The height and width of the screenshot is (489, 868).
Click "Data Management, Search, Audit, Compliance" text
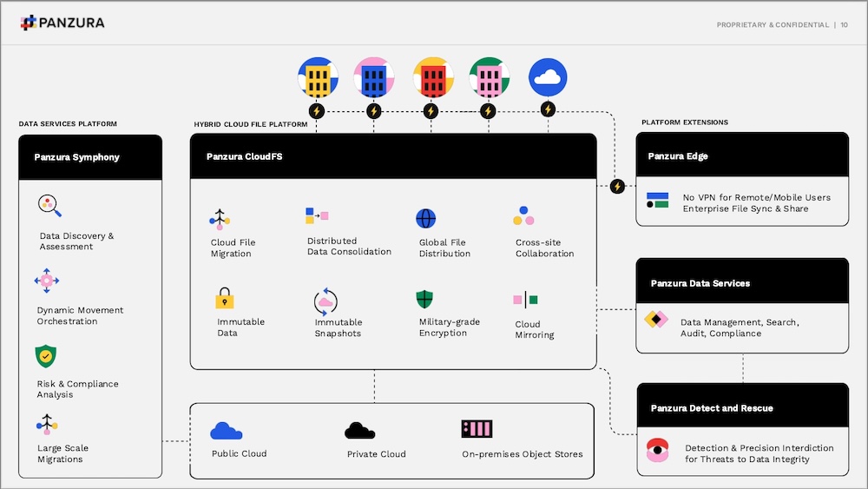point(740,327)
